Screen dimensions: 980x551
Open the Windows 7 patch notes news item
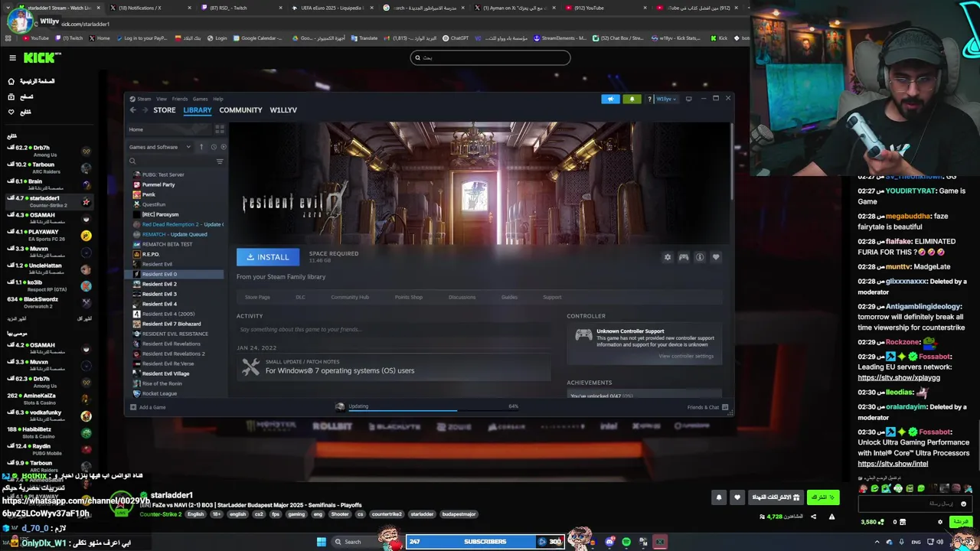point(394,367)
